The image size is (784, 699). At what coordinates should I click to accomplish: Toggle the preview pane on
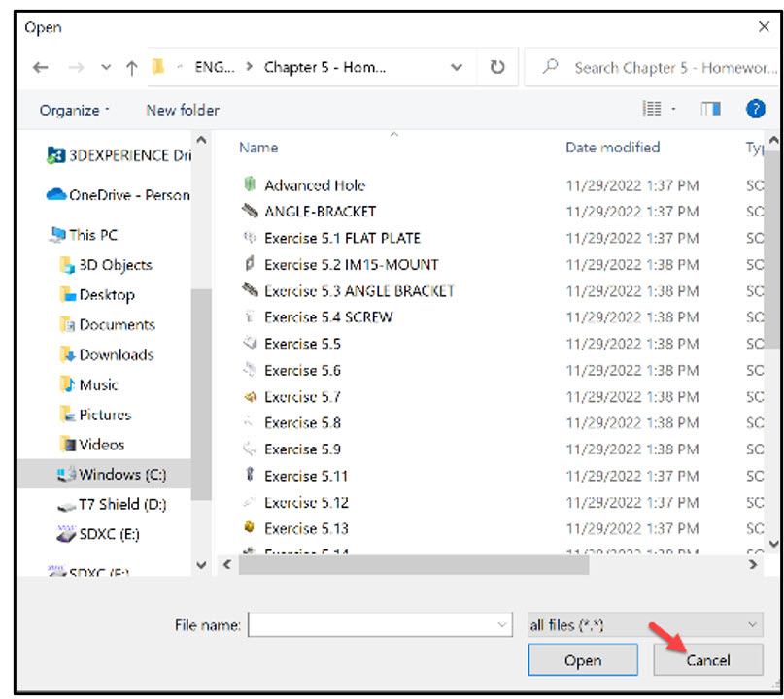point(710,108)
